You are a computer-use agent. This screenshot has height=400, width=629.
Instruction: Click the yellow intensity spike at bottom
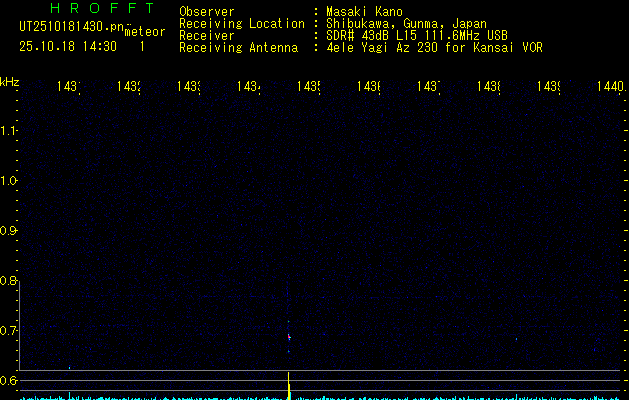pyautogui.click(x=289, y=385)
